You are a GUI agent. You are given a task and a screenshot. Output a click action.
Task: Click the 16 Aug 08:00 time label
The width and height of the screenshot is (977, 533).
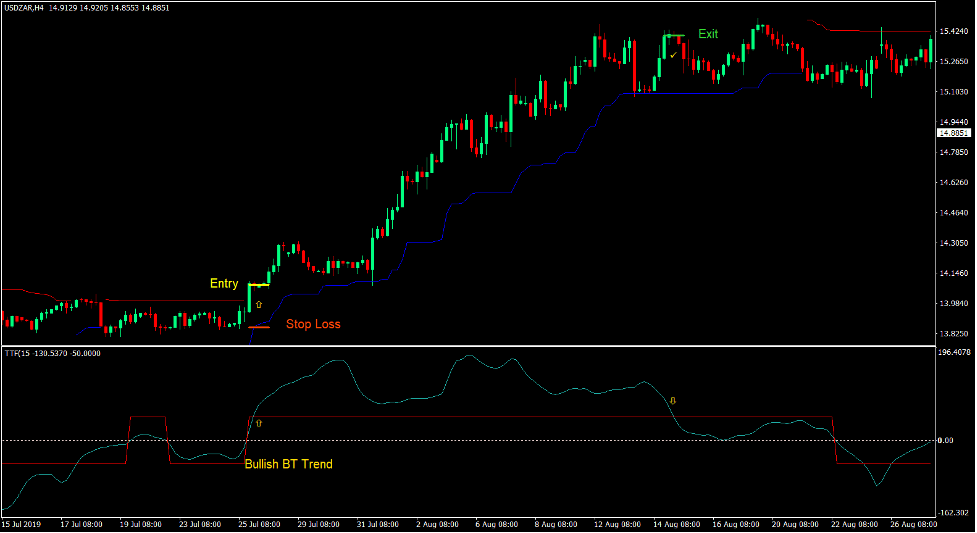point(736,525)
